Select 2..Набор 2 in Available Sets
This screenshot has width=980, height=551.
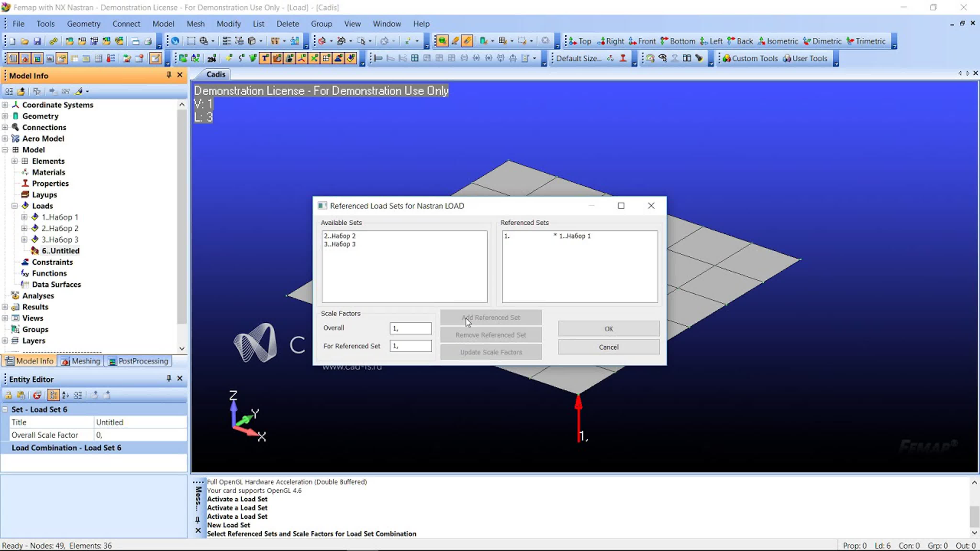(x=340, y=236)
